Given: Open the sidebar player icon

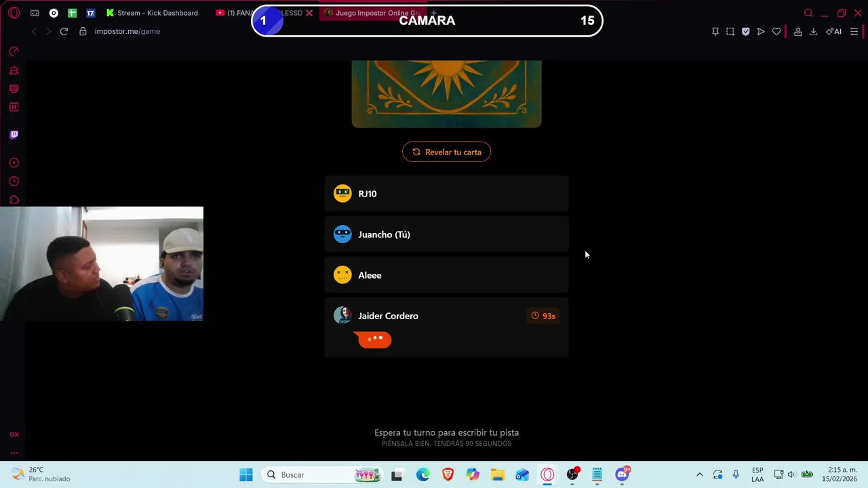Looking at the screenshot, I should [14, 163].
